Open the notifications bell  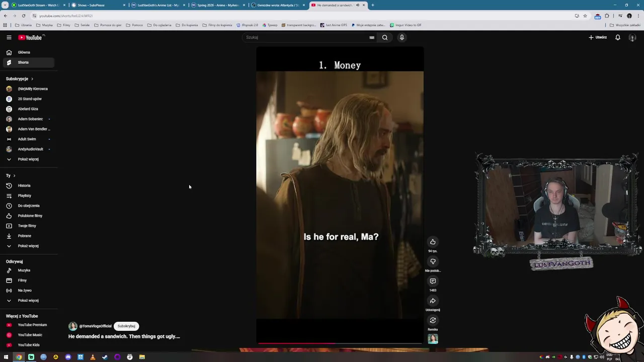tap(618, 37)
